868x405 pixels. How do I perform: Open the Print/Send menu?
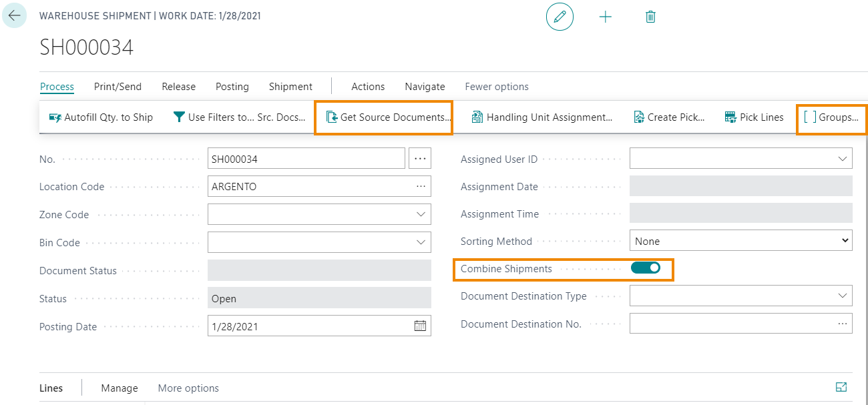tap(118, 87)
